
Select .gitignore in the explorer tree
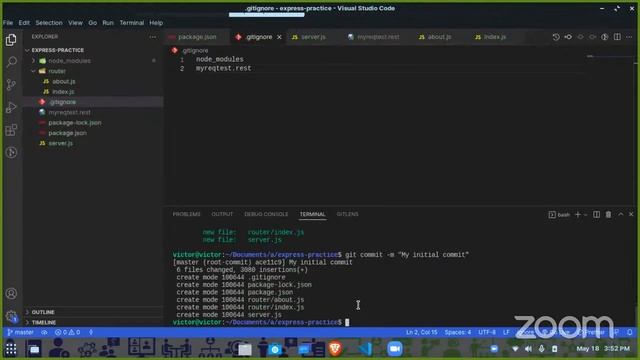pyautogui.click(x=62, y=102)
